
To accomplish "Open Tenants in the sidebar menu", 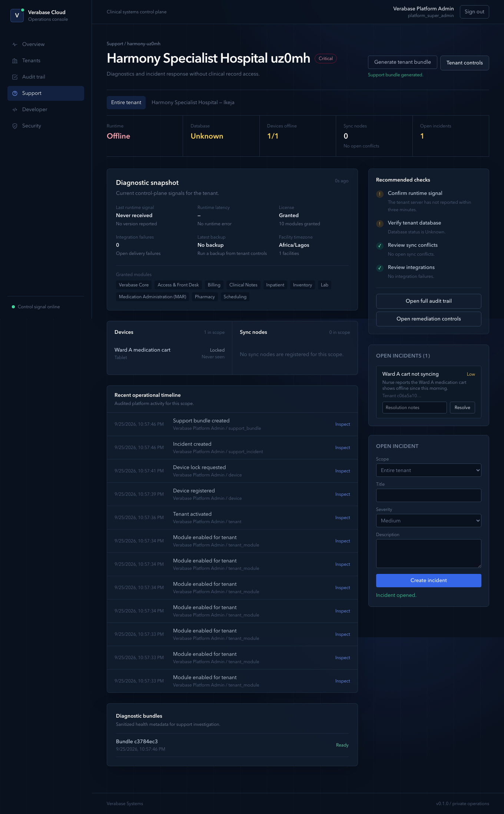I will pos(46,61).
